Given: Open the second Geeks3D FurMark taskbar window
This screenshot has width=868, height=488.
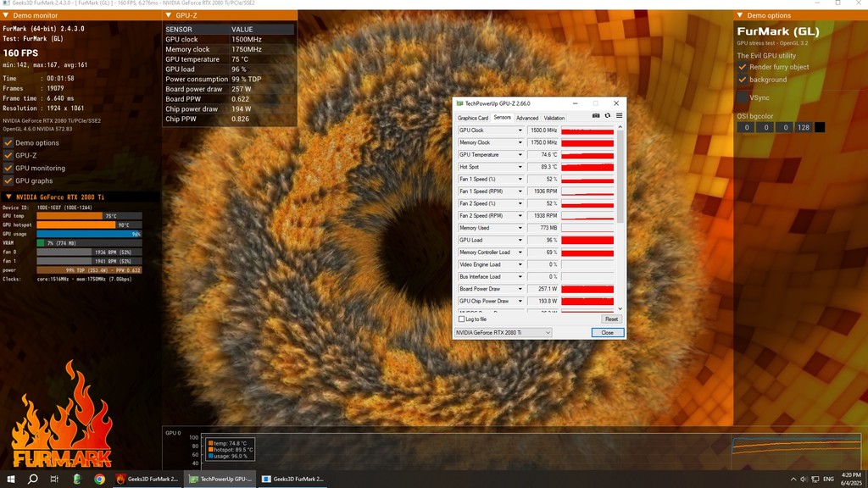Looking at the screenshot, I should pyautogui.click(x=293, y=480).
